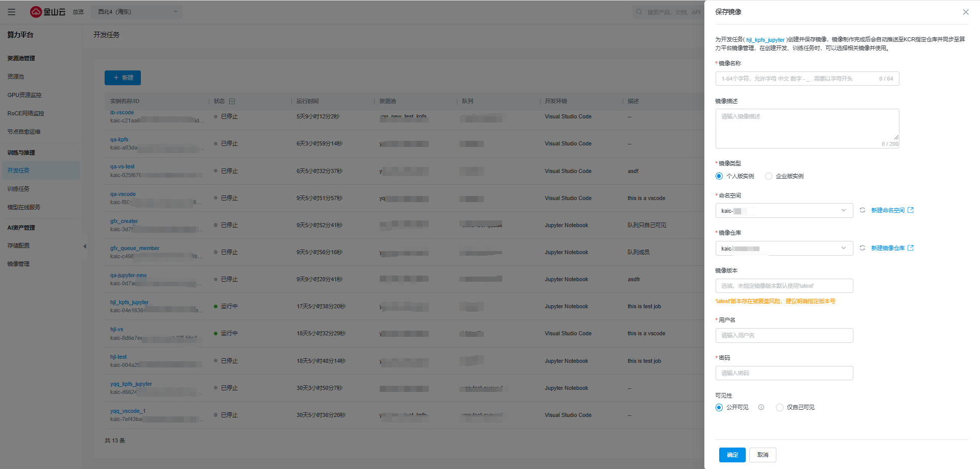This screenshot has width=980, height=469.
Task: Choose 仅自己可见 visibility option
Action: tap(779, 407)
